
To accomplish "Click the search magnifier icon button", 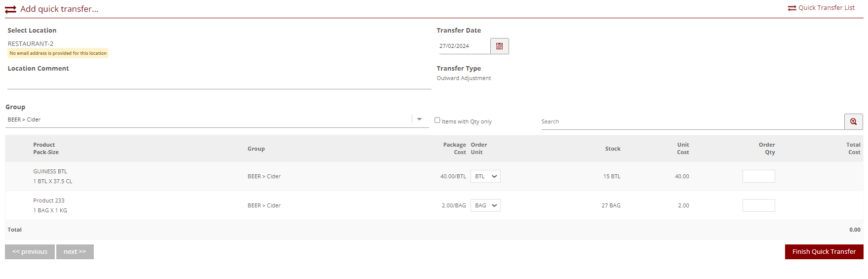I will [x=853, y=121].
